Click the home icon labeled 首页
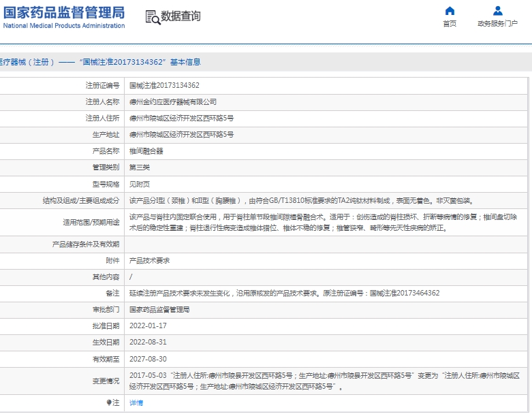 [x=450, y=11]
